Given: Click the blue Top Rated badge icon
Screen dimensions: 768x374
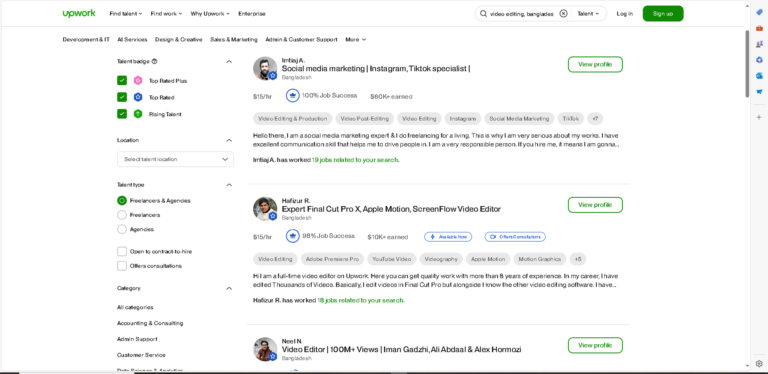Looking at the screenshot, I should click(x=138, y=97).
